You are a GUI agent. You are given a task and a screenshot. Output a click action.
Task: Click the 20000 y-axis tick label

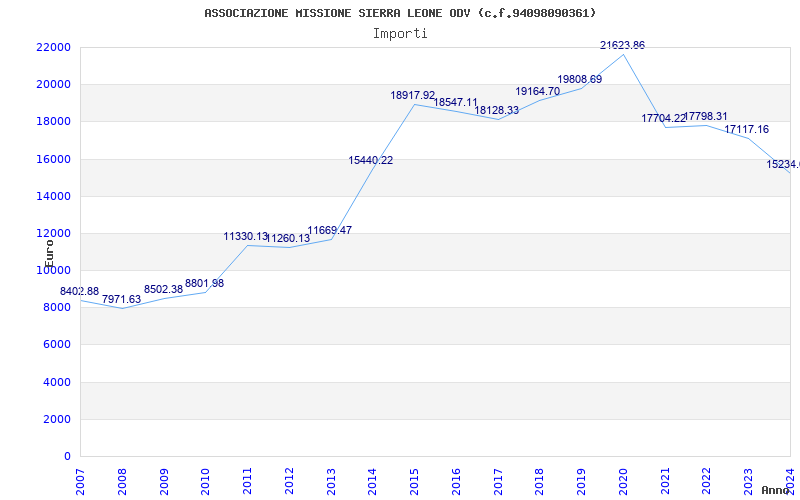coord(53,84)
